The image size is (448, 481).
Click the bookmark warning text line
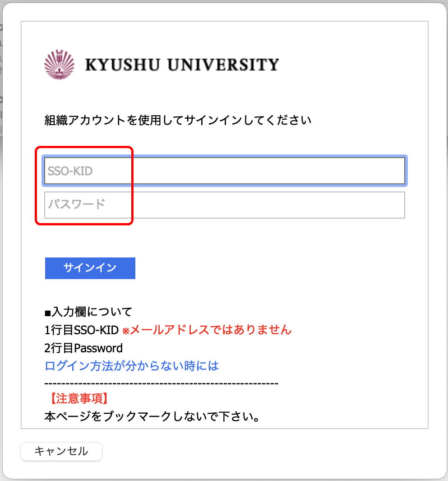coord(152,417)
